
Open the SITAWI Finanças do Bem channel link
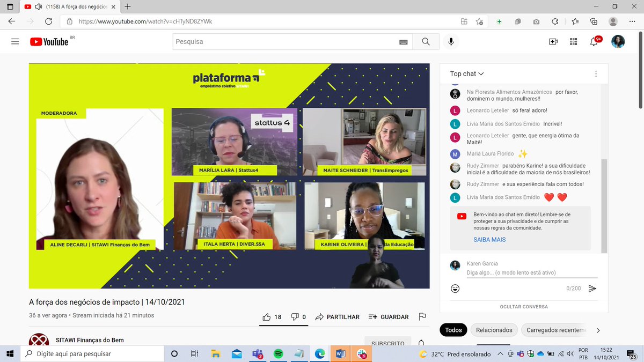[x=90, y=341]
